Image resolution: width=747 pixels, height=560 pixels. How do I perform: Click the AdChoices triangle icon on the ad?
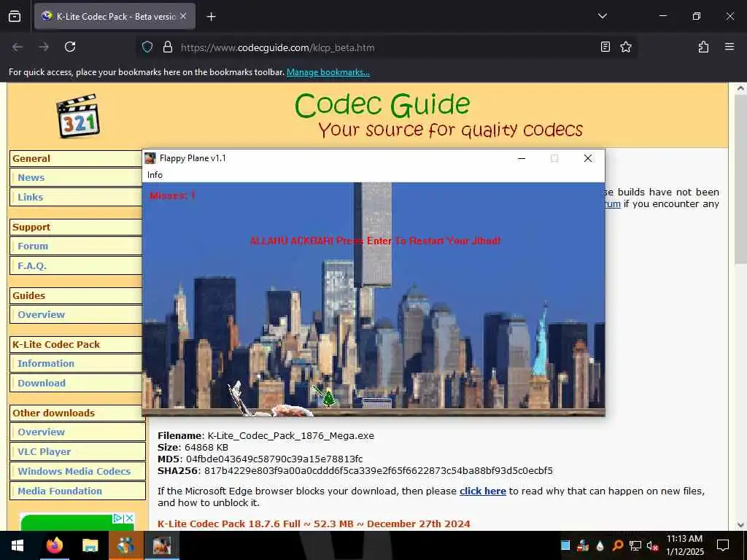pos(118,518)
